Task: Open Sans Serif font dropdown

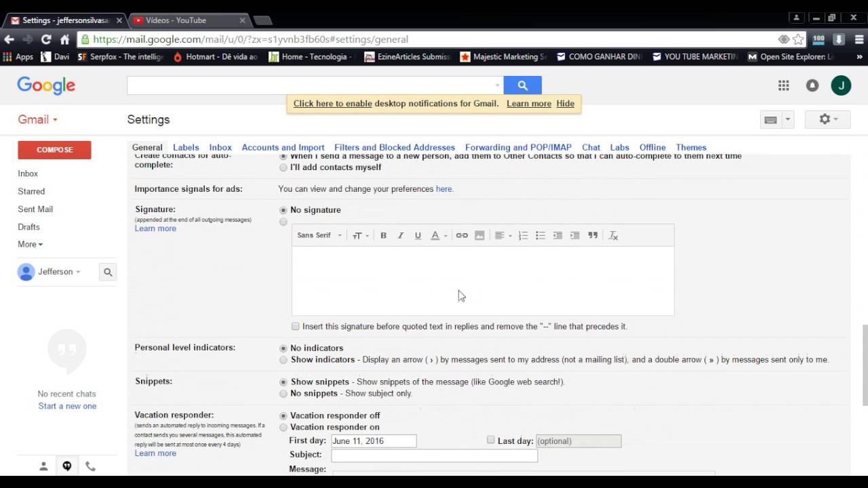Action: click(319, 235)
